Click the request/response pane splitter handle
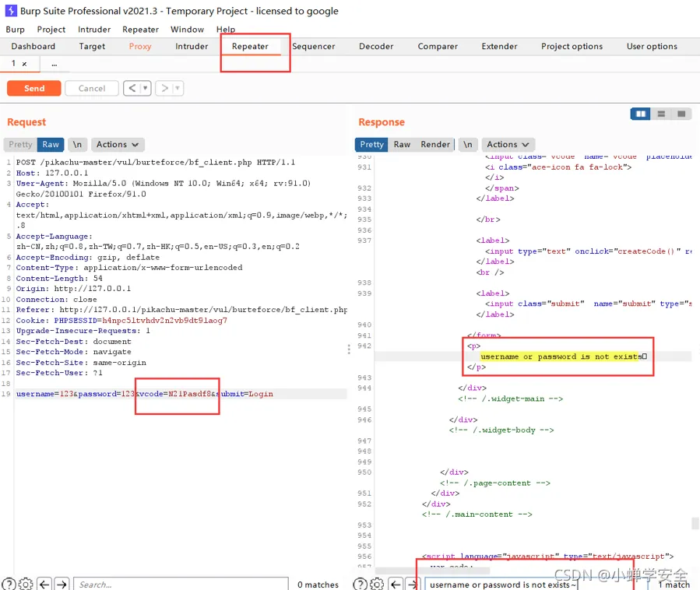This screenshot has height=590, width=700. point(349,349)
